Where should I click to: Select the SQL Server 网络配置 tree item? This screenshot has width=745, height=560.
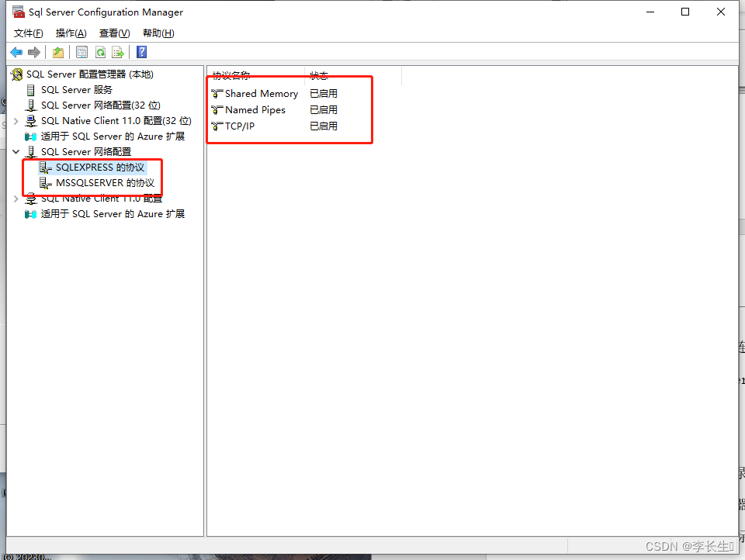(x=86, y=152)
